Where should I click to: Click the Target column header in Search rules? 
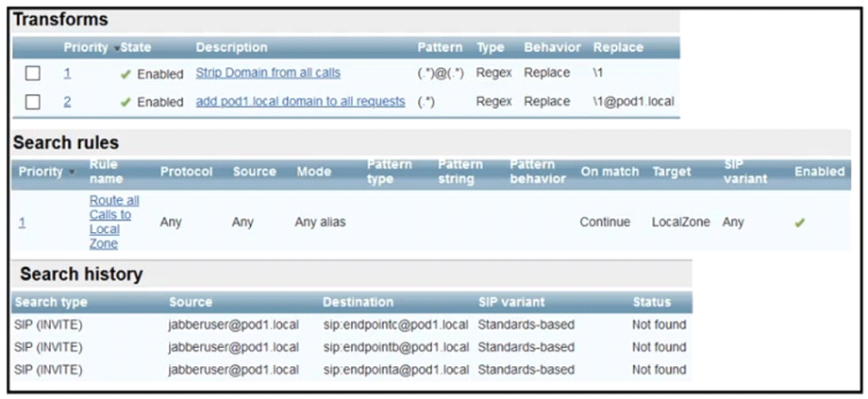click(x=671, y=172)
